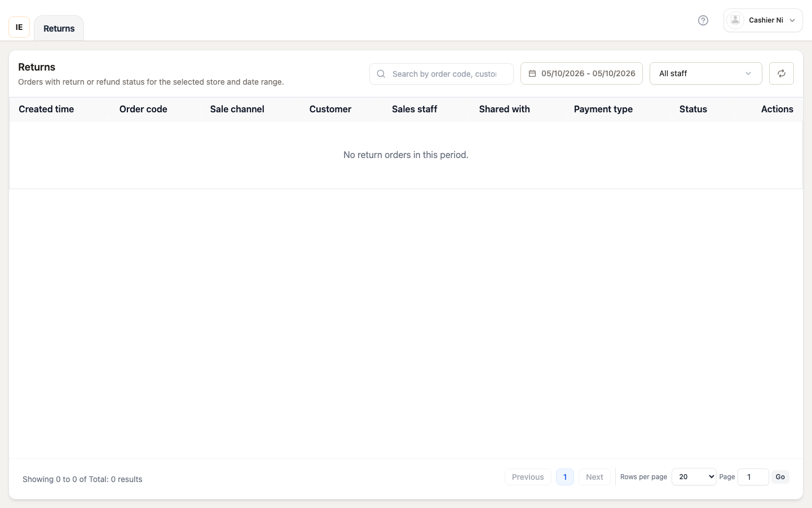This screenshot has height=508, width=812.
Task: Click the Sales staff column header
Action: coord(414,110)
